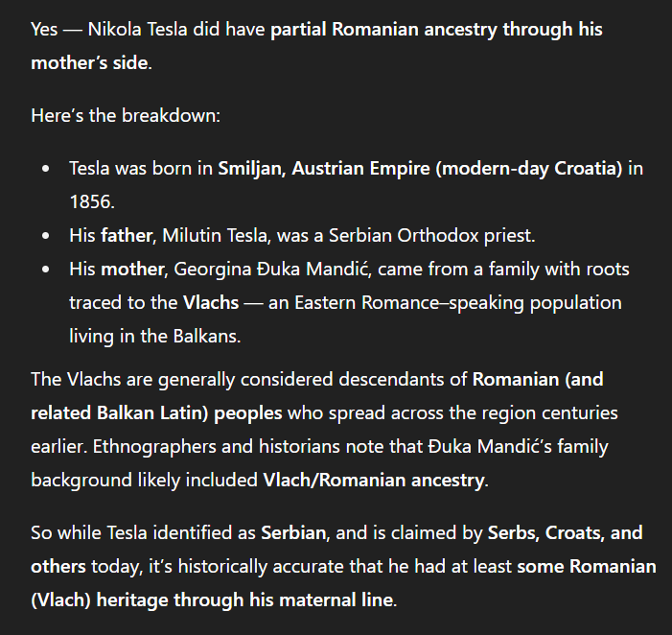Click the bold '(modern-day Croatia)' text
The image size is (672, 635).
pyautogui.click(x=529, y=169)
